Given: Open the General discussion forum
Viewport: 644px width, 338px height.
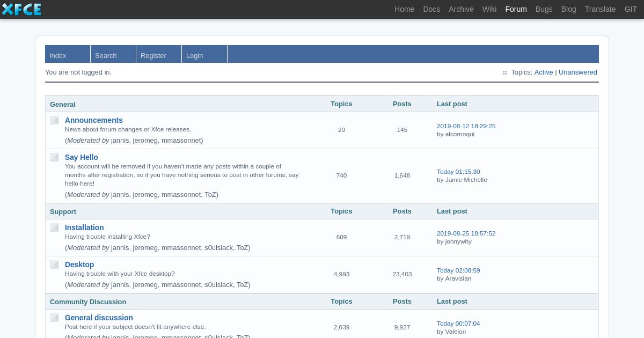Looking at the screenshot, I should point(99,318).
